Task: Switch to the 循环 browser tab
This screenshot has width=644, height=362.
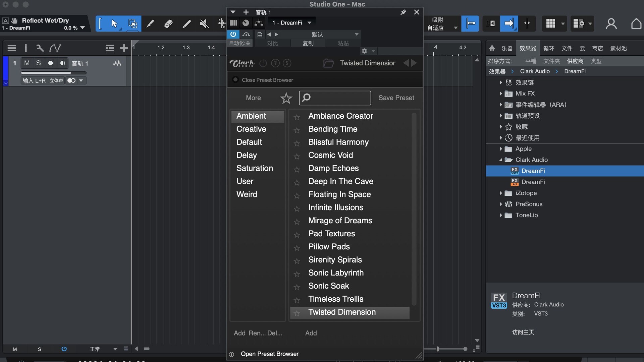Action: (549, 48)
